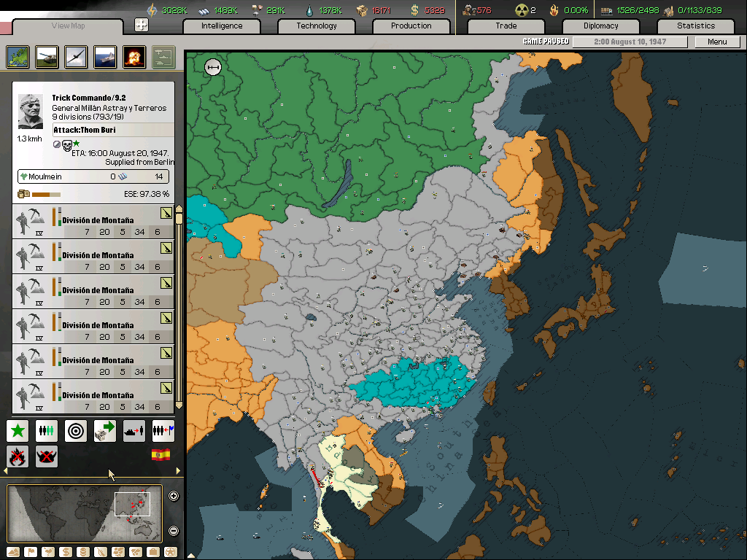This screenshot has height=560, width=747.
Task: Toggle the crossed-out helmet icon
Action: click(x=47, y=457)
